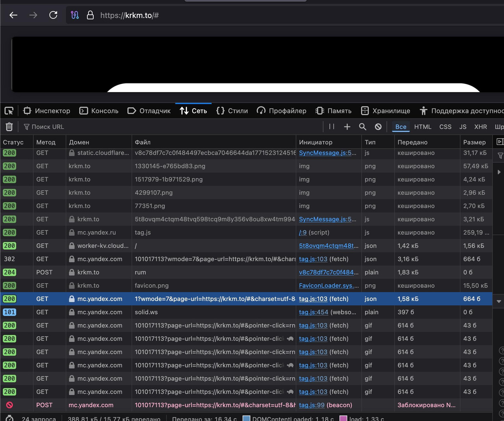
Task: Open the 5t8ovqm4ctqm48t initiator link
Action: (329, 246)
